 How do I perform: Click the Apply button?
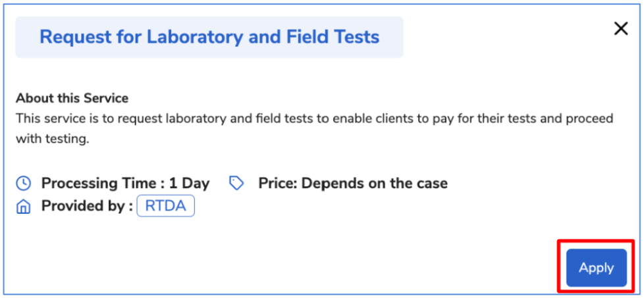point(597,268)
